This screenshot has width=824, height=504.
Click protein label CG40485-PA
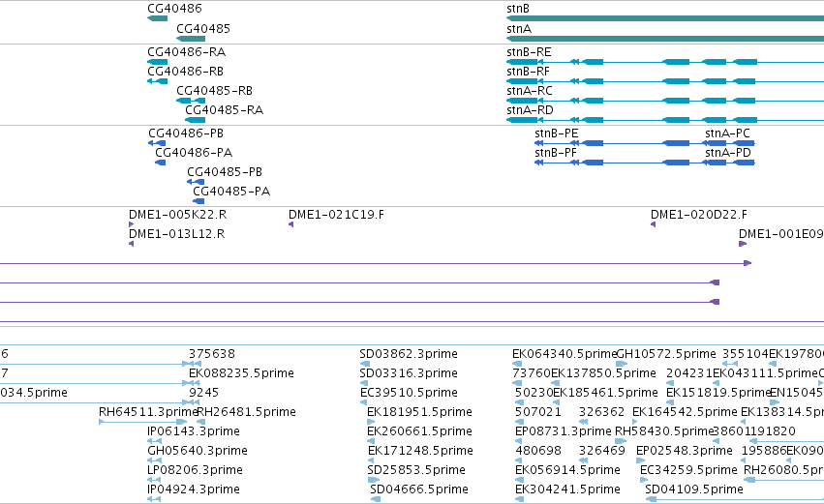click(231, 192)
